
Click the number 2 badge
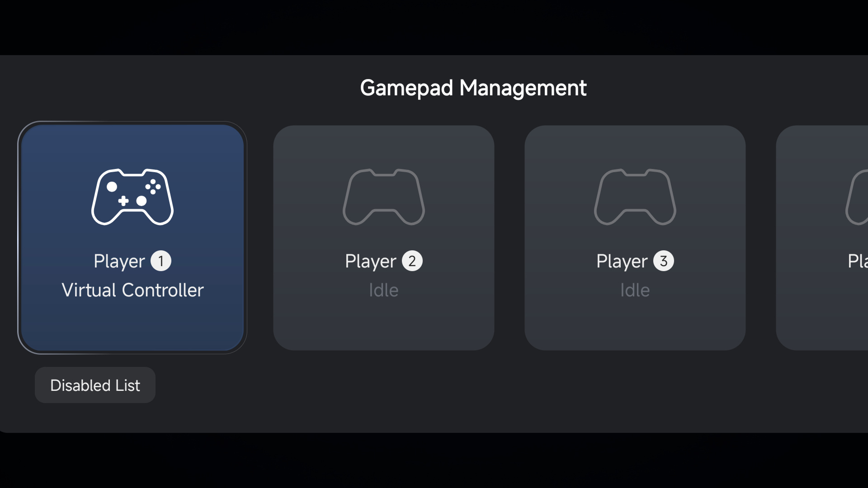pos(412,261)
